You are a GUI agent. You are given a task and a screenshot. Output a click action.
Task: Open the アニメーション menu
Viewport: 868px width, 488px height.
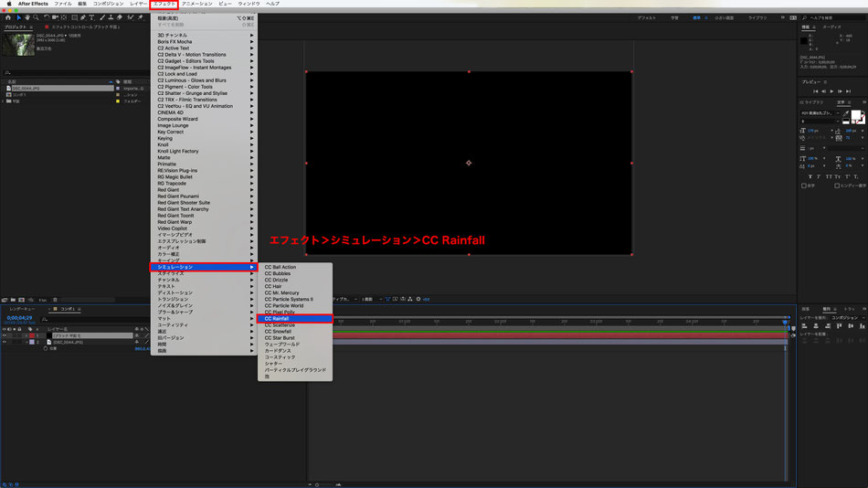[197, 4]
